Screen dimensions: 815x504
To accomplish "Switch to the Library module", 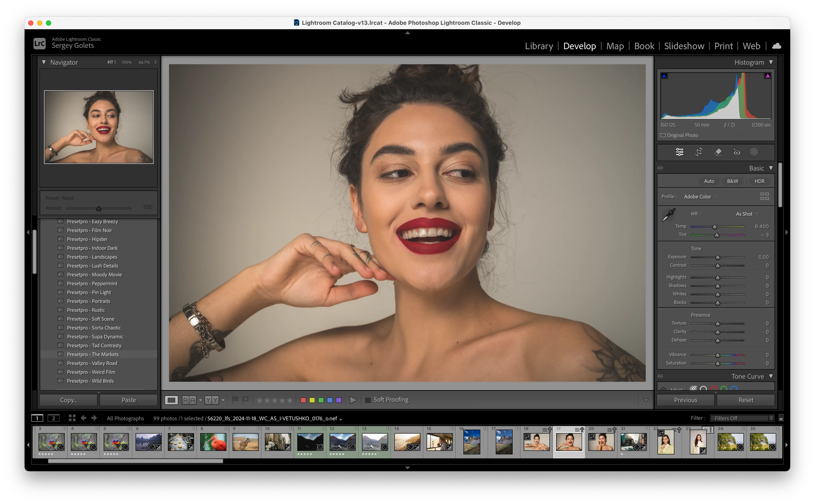I will pyautogui.click(x=539, y=46).
